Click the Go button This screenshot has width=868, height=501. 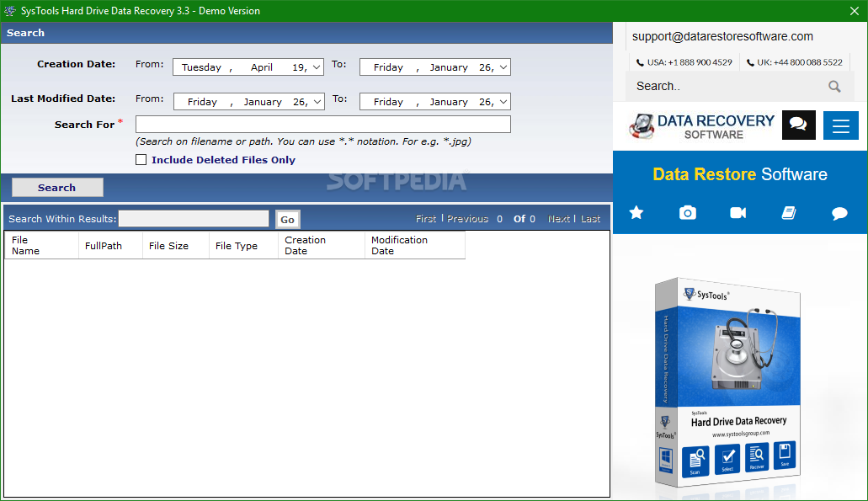click(287, 220)
